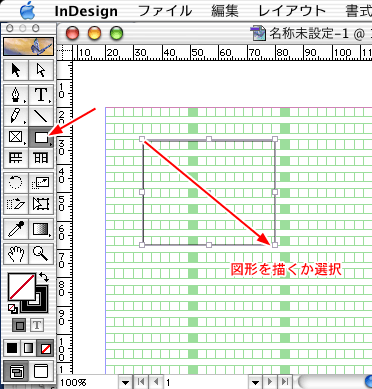This screenshot has width=372, height=389.
Task: Open the page number dropdown arrow
Action: [255, 382]
